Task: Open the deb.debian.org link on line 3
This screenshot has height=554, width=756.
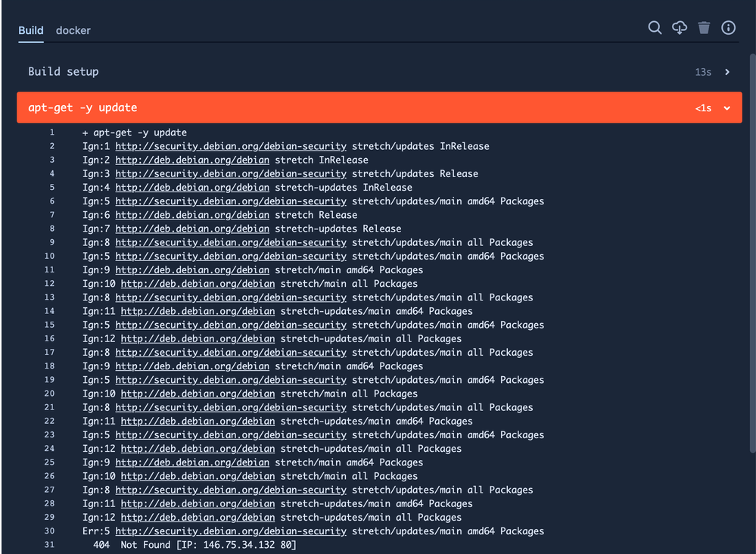Action: tap(192, 160)
